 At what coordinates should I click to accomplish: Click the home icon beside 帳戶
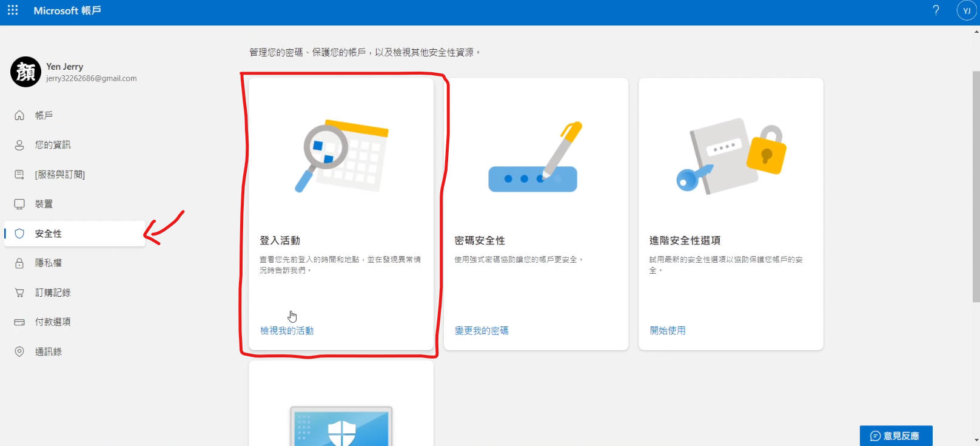pyautogui.click(x=19, y=115)
